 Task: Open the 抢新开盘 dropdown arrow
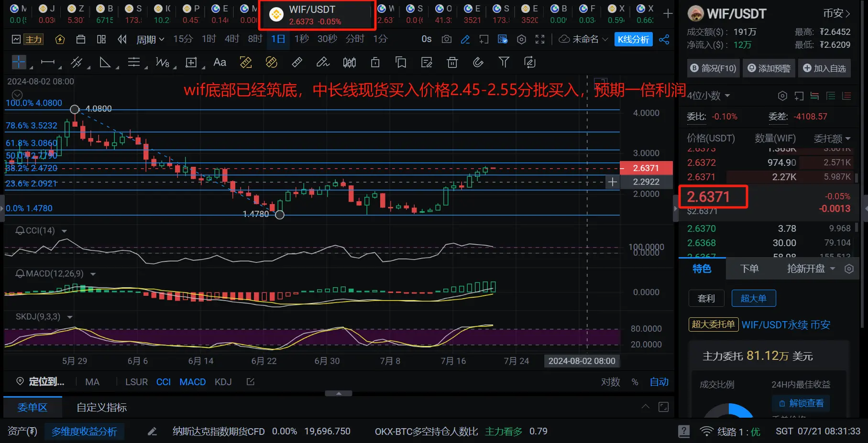[x=833, y=269]
